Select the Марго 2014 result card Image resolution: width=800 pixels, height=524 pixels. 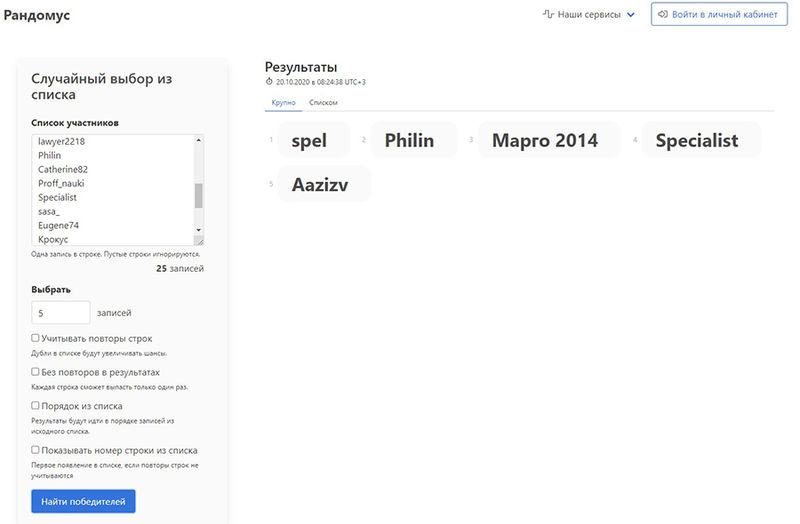[x=545, y=140]
